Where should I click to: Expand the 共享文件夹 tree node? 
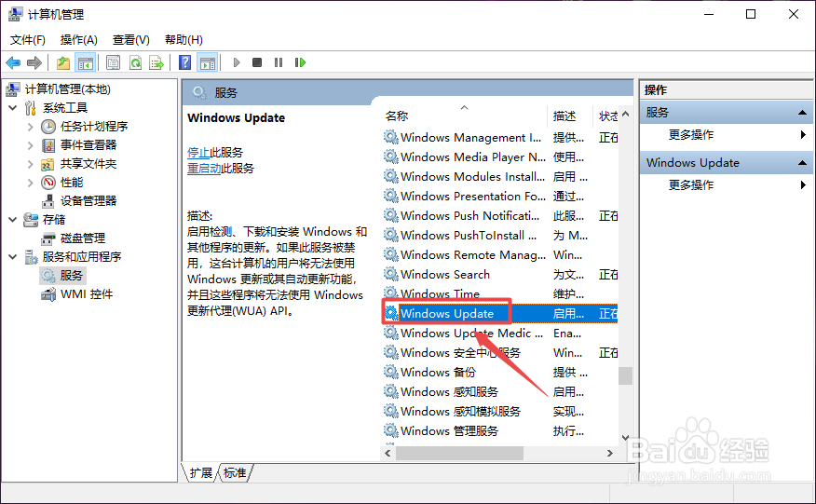point(30,164)
